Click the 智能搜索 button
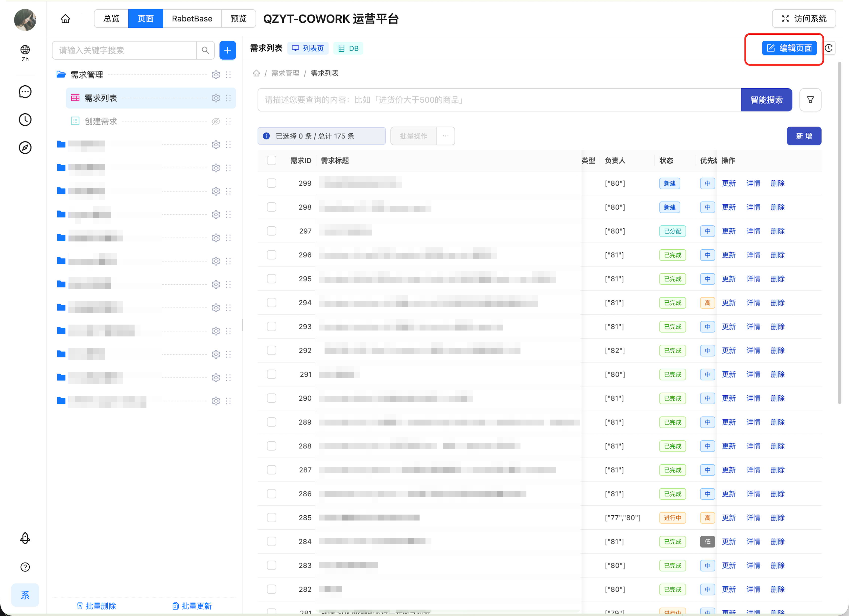This screenshot has height=616, width=849. click(x=767, y=100)
